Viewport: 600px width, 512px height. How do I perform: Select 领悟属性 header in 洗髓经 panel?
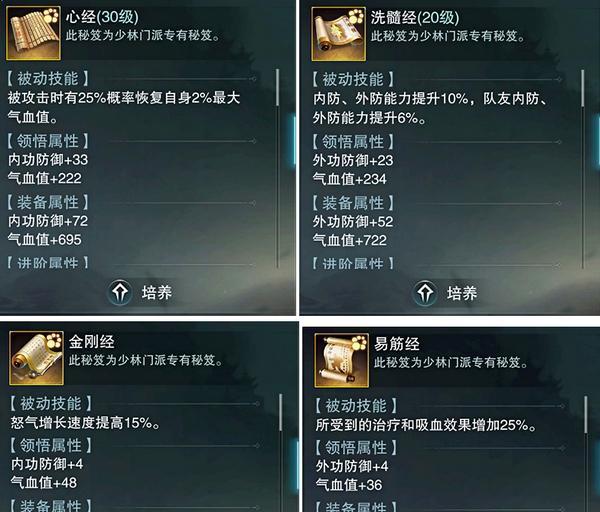tap(353, 142)
